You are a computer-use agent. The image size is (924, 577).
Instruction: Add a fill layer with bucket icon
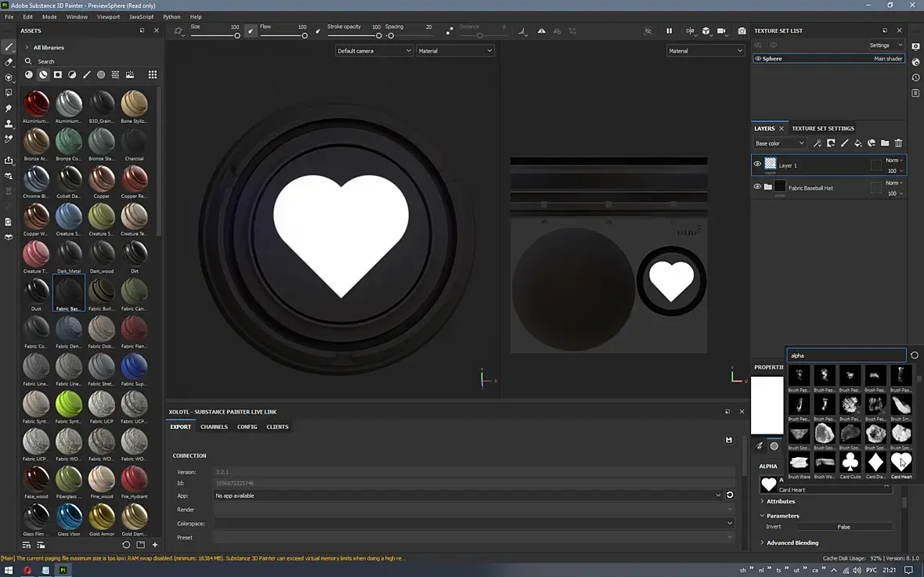[857, 143]
